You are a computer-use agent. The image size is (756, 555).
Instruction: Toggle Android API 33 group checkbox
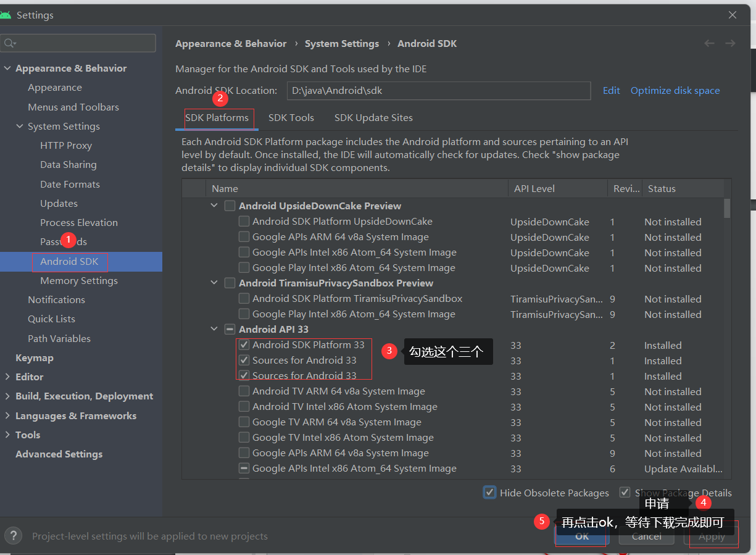coord(230,329)
